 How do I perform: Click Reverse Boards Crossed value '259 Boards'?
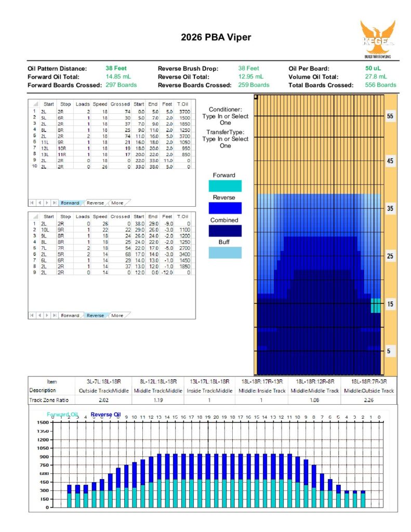(254, 85)
